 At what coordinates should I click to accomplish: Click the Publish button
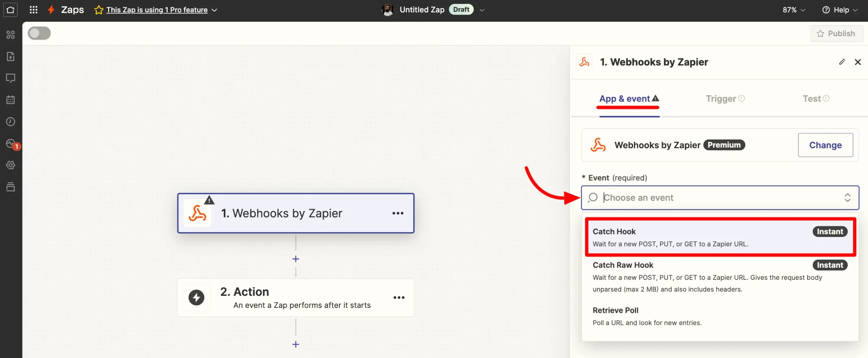pos(836,34)
